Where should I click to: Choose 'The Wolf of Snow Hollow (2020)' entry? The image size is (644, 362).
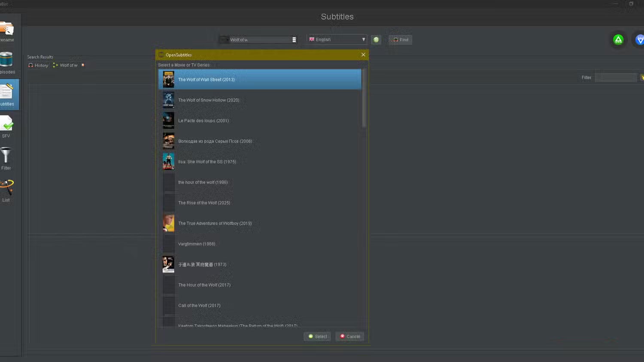[x=209, y=100]
